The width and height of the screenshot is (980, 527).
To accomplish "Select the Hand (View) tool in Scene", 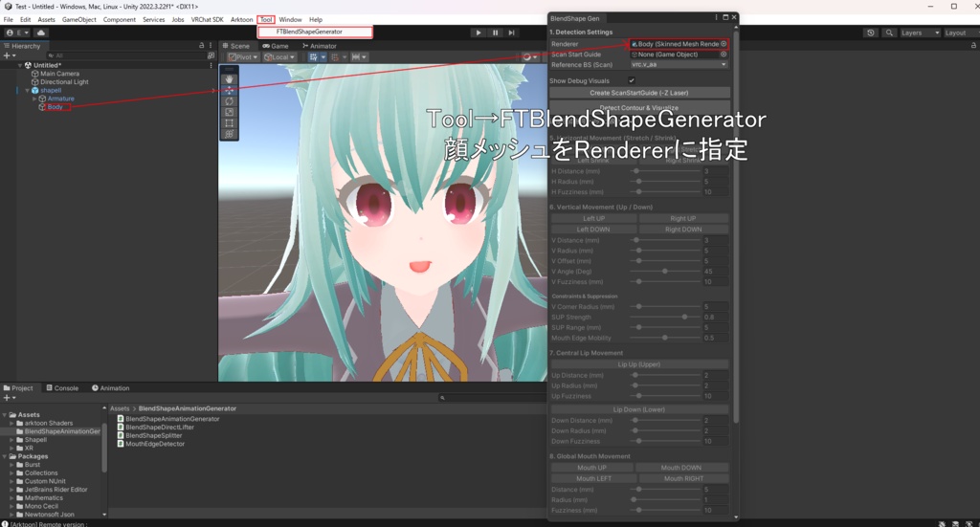I will point(230,79).
